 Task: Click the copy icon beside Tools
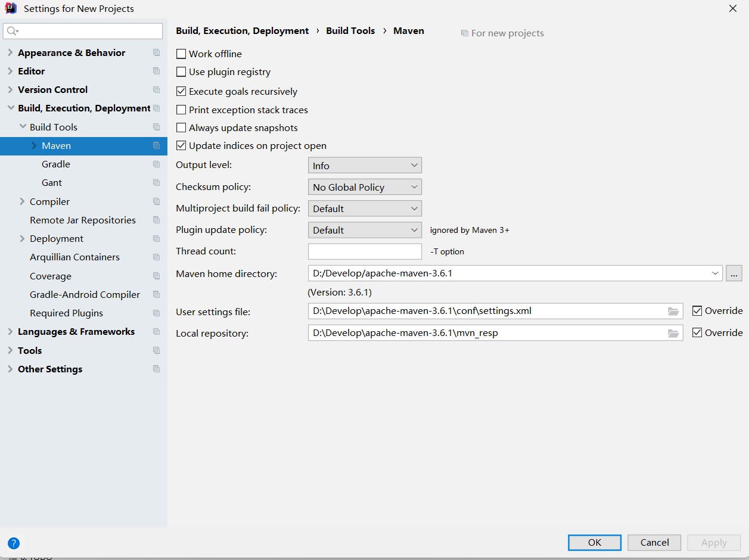coord(157,350)
